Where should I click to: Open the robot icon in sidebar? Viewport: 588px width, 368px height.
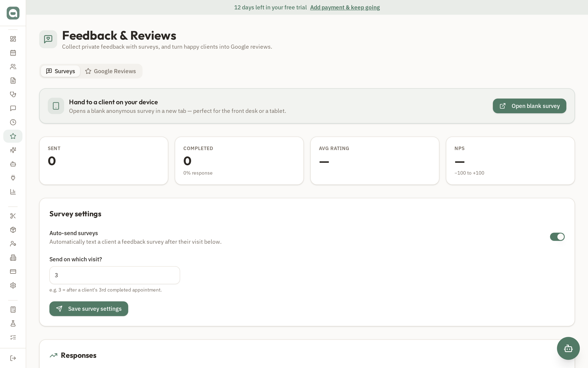coord(13,164)
